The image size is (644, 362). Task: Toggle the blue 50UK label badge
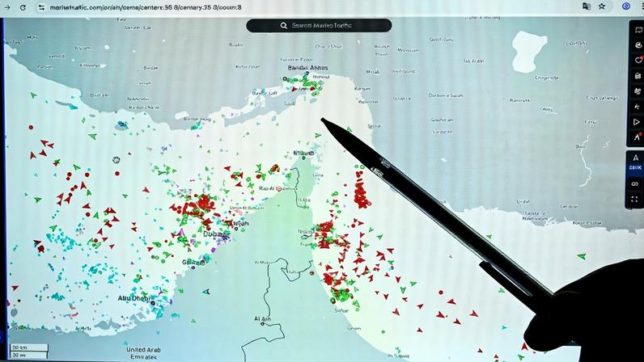[635, 168]
